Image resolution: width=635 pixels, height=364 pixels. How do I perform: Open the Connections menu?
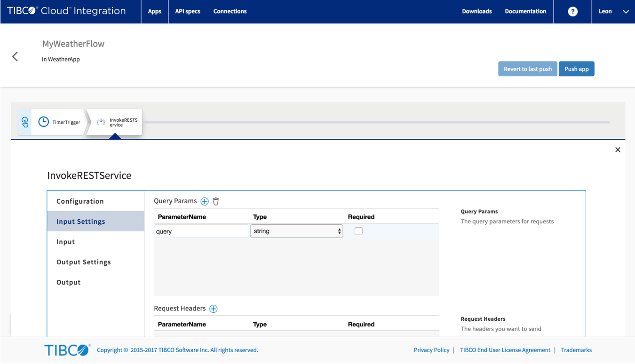pyautogui.click(x=230, y=12)
